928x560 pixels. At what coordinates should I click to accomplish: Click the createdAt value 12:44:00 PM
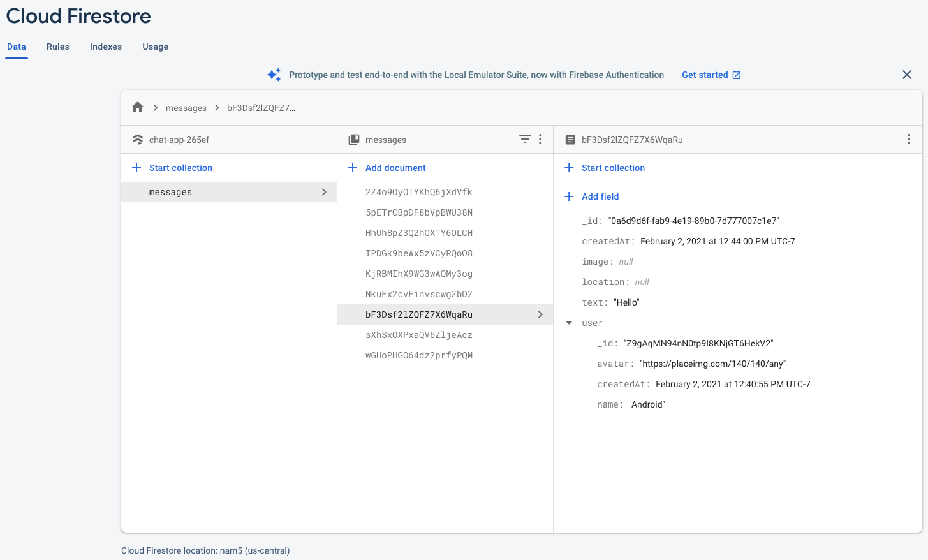[x=718, y=241]
